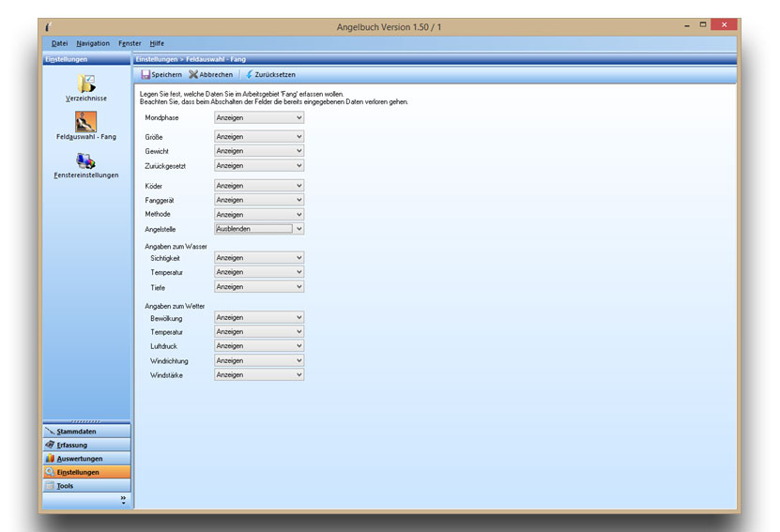Open the Hilfe menu
Viewport: 780px width, 532px height.
pos(157,43)
